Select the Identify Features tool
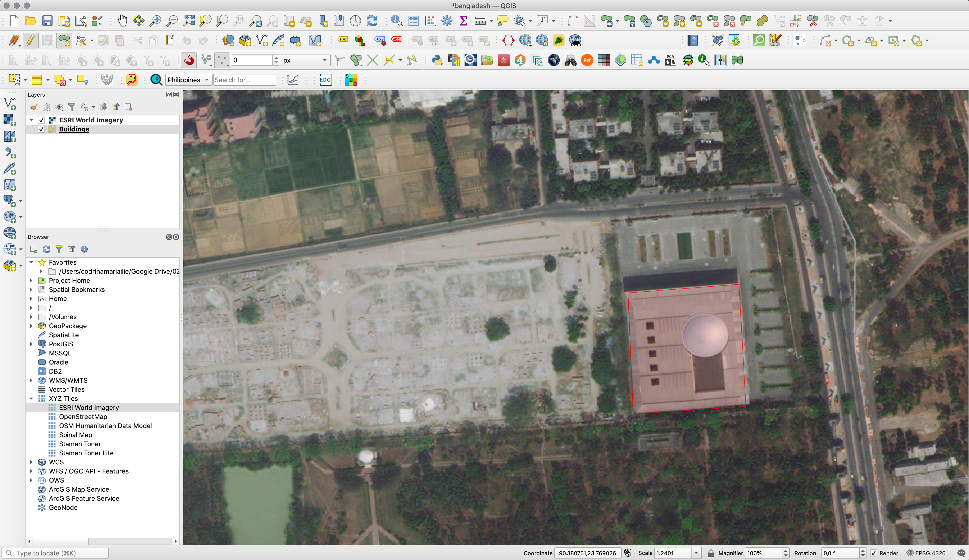This screenshot has width=969, height=560. tap(396, 20)
